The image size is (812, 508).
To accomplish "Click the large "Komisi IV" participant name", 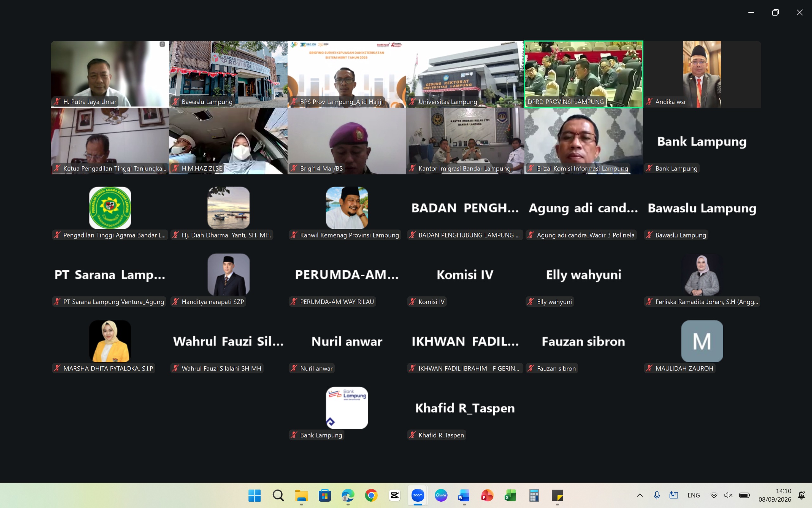I will point(465,275).
